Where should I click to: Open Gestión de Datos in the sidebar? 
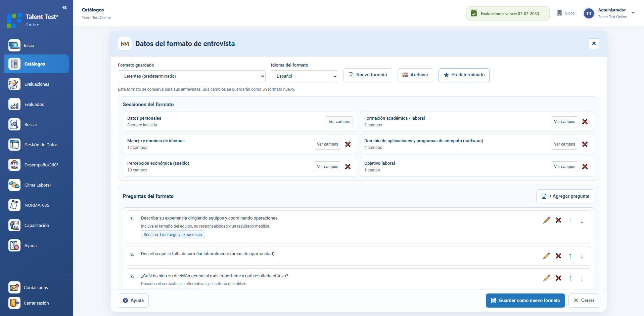(37, 145)
